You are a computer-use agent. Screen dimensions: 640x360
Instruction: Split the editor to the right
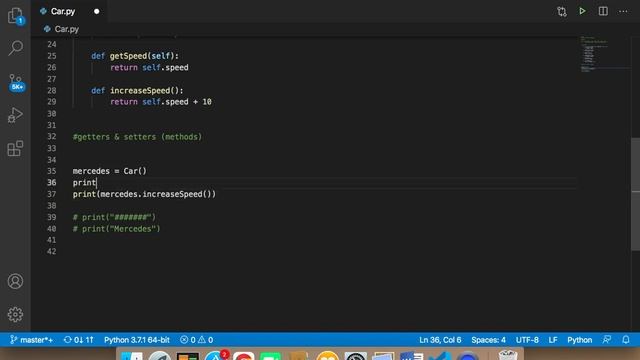click(603, 11)
